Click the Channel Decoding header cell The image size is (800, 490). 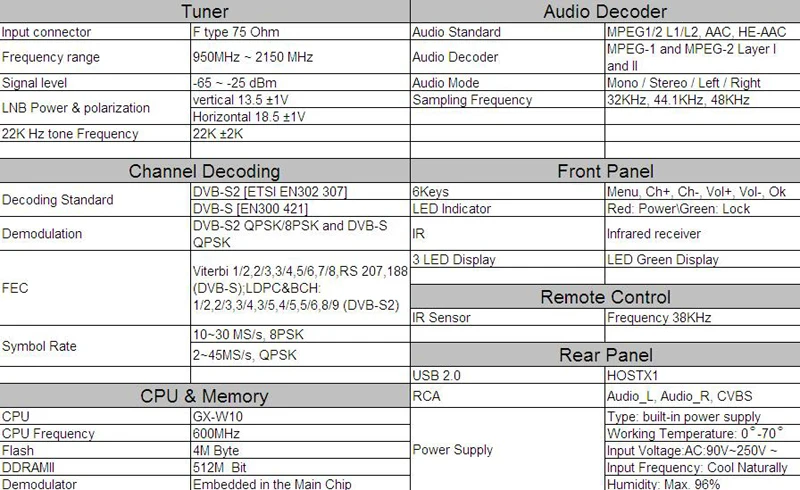point(205,171)
